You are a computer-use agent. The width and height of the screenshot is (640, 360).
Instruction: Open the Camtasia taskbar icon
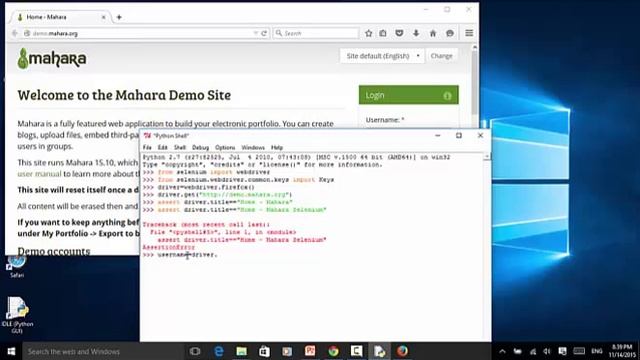pos(356,351)
